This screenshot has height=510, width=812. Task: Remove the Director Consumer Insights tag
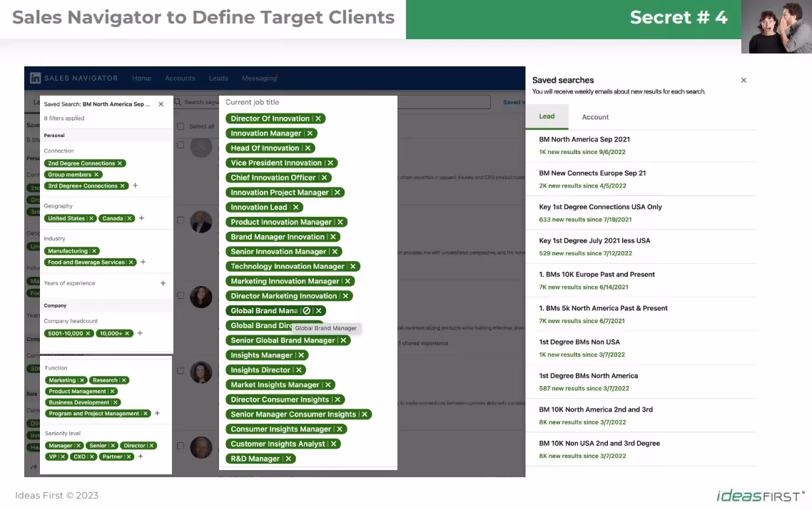click(337, 399)
